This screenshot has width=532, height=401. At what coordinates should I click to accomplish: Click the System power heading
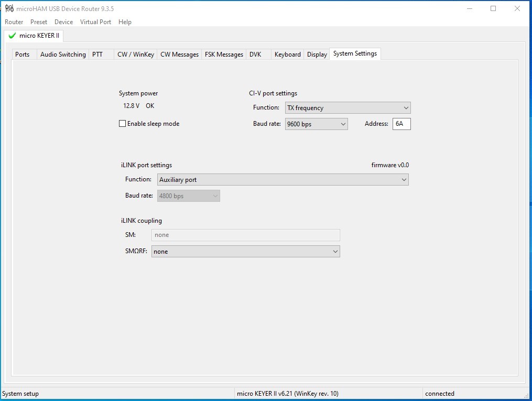click(x=138, y=93)
